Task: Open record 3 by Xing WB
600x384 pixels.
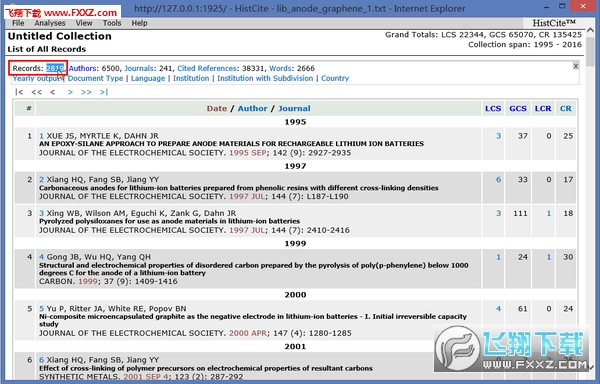Action: (x=41, y=213)
